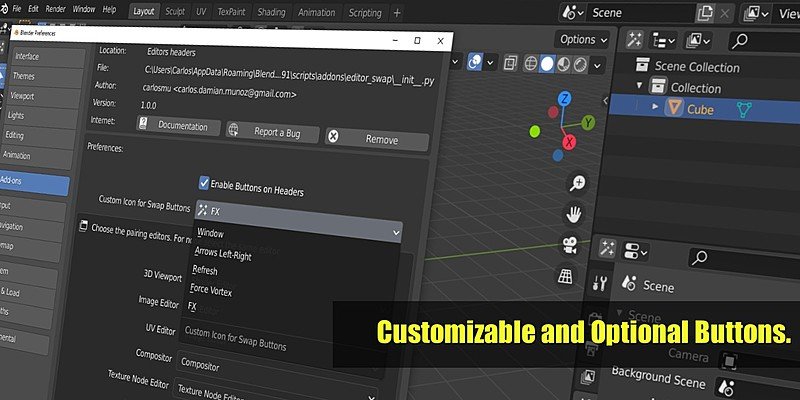Open the Tool properties tab icon
The image size is (800, 400).
tap(599, 284)
